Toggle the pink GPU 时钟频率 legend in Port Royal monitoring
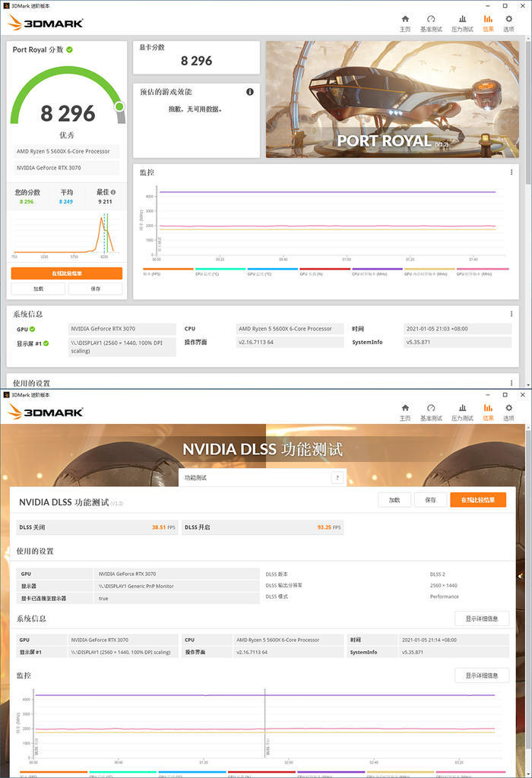The image size is (532, 778). pyautogui.click(x=482, y=271)
